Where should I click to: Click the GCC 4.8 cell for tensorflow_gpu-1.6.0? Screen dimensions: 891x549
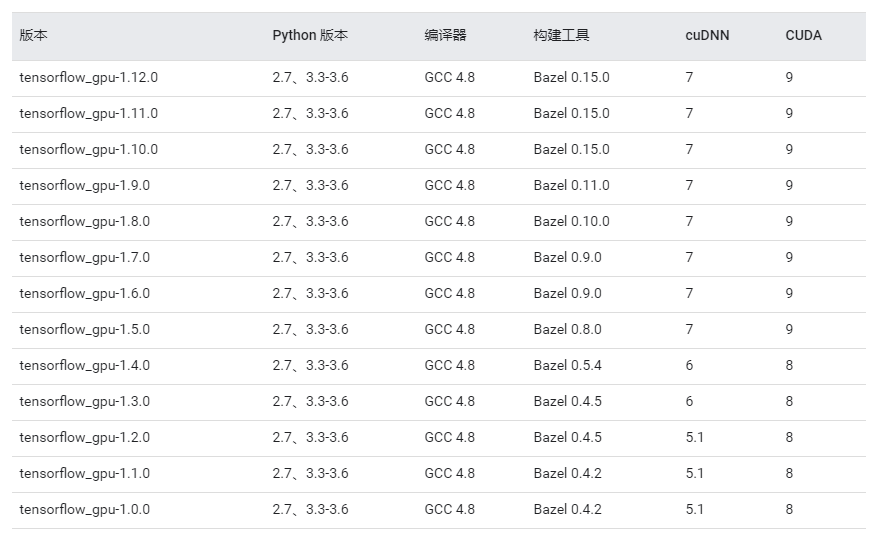[x=449, y=293]
